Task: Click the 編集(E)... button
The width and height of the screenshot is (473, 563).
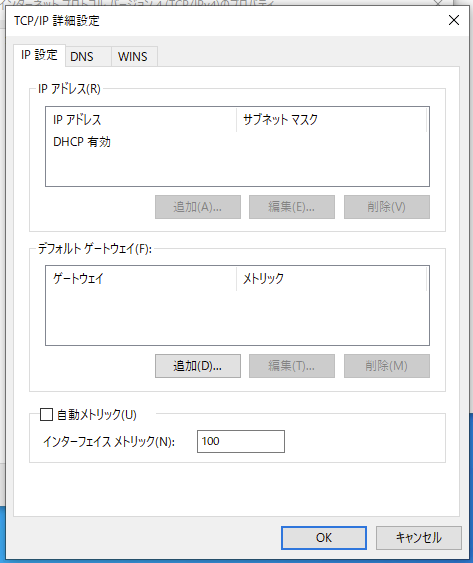Action: pos(292,207)
